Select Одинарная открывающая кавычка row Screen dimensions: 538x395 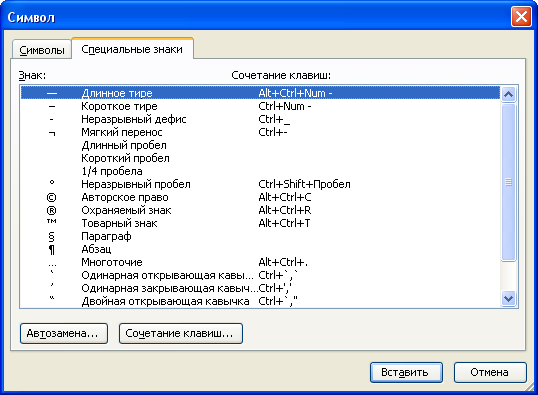pos(260,276)
